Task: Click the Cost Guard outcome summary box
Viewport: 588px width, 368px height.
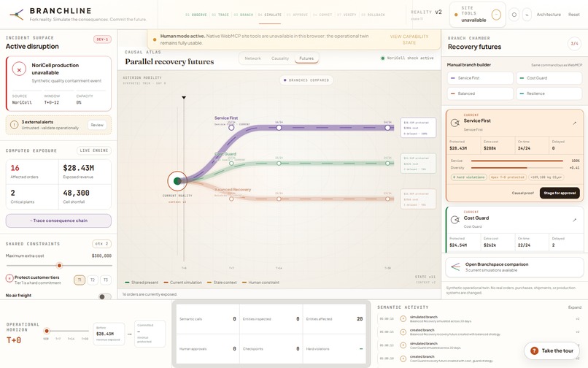Action: click(418, 164)
